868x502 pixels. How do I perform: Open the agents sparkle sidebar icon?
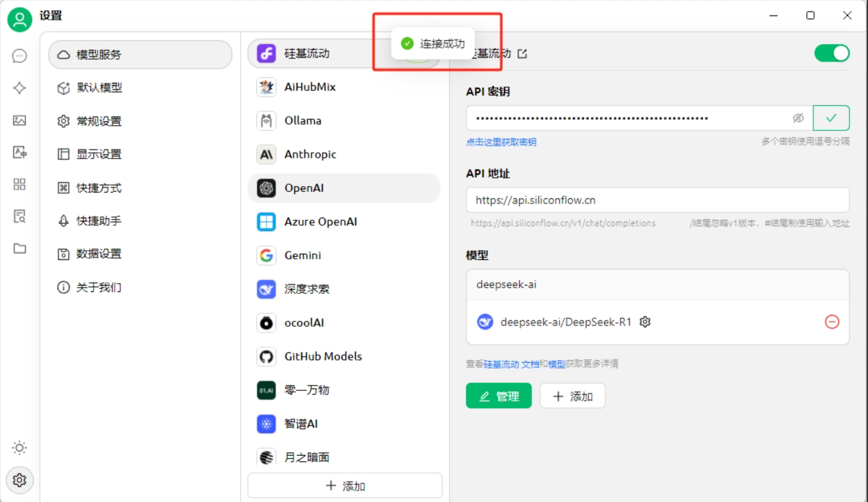pyautogui.click(x=19, y=88)
